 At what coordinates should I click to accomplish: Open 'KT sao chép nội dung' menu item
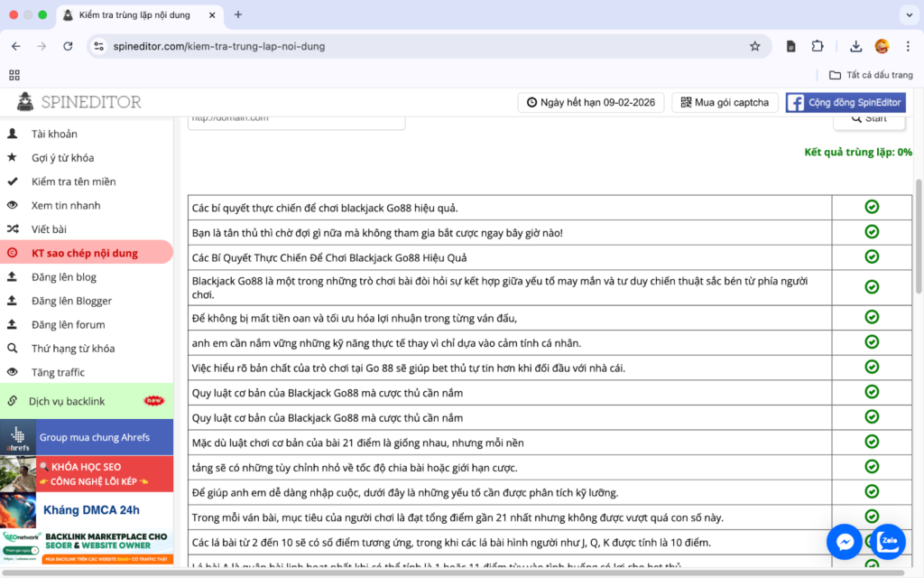pyautogui.click(x=85, y=253)
